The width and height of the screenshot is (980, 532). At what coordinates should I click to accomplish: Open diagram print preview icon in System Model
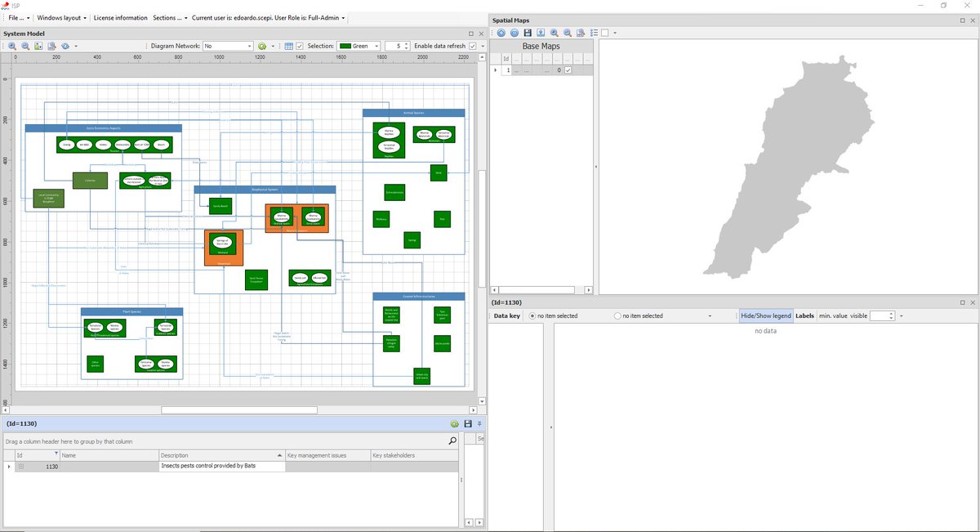51,46
